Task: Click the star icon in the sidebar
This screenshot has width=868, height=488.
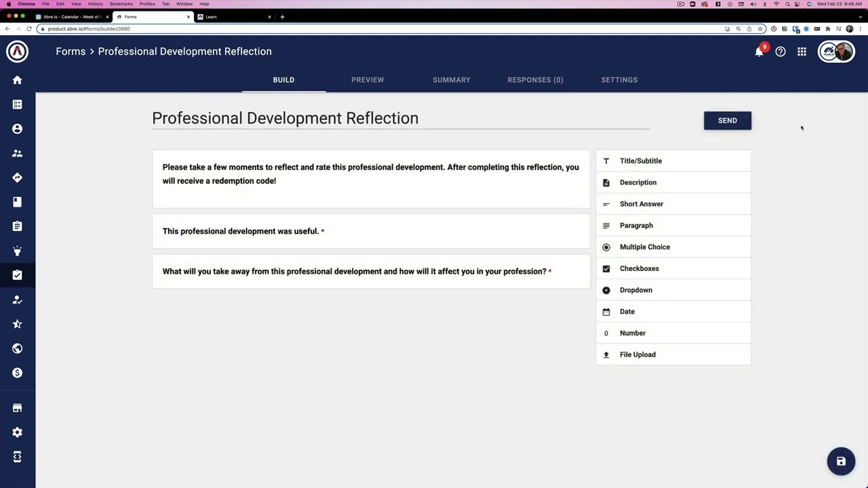Action: pyautogui.click(x=18, y=324)
